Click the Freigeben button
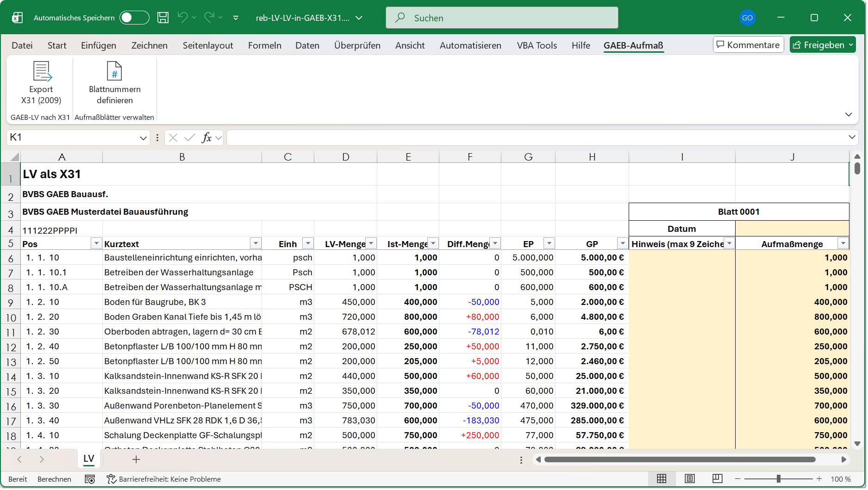 click(823, 44)
